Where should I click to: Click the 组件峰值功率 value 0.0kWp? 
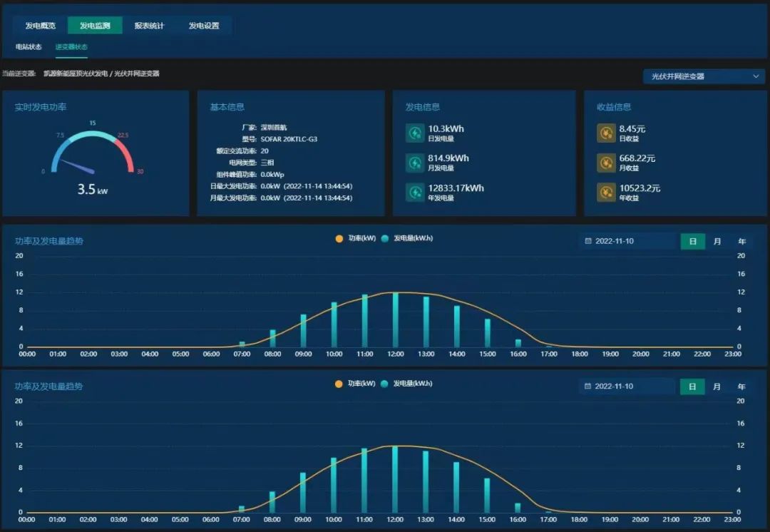tap(272, 175)
